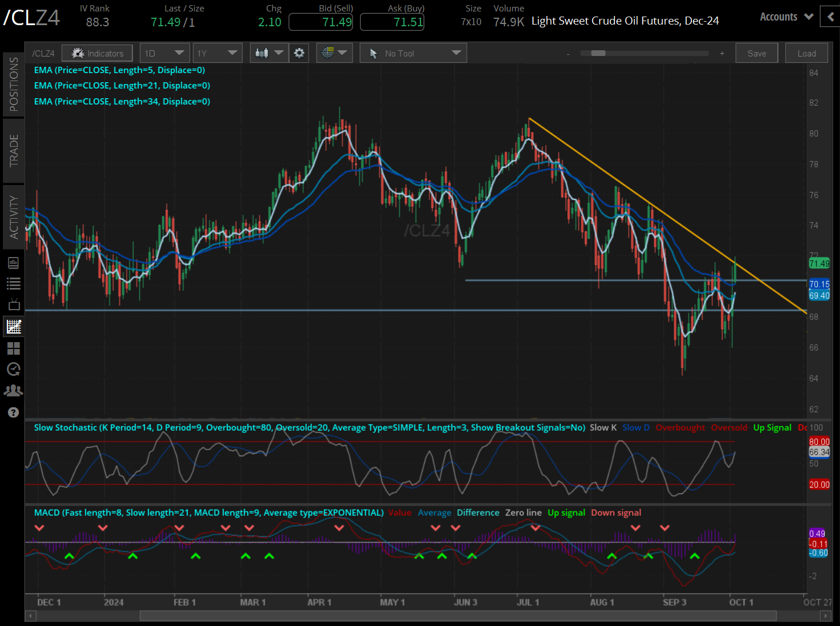Image resolution: width=840 pixels, height=626 pixels.
Task: Open the Charts panel icon in sidebar
Action: (14, 326)
